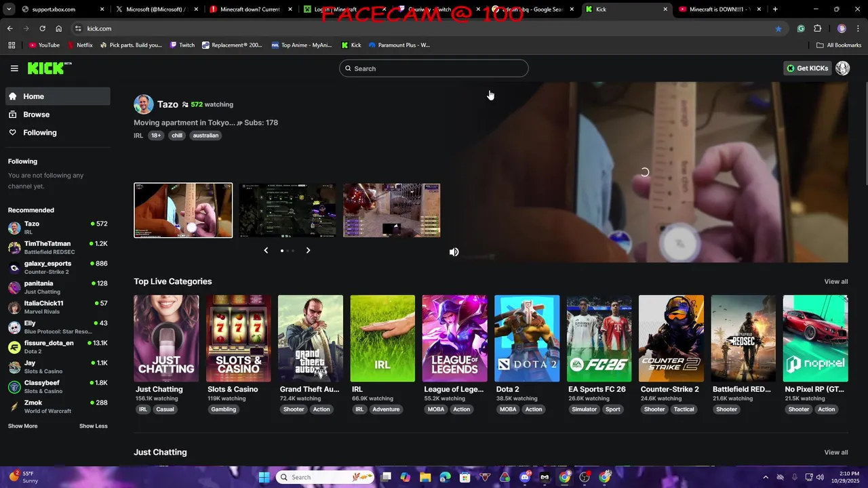Bookmark this page with star icon

[x=778, y=28]
